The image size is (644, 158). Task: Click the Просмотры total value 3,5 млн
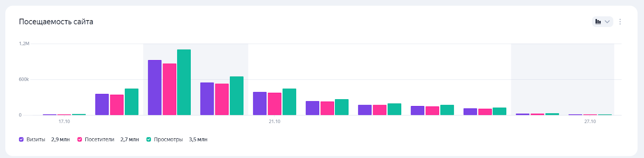click(198, 139)
